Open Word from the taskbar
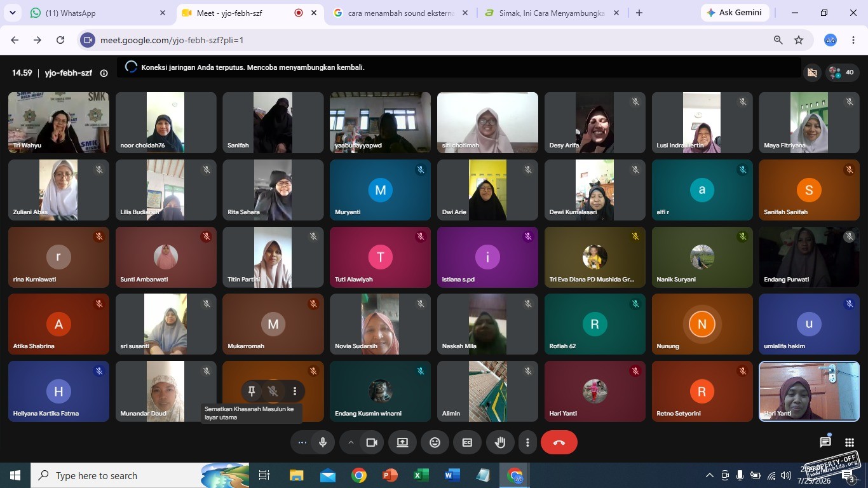This screenshot has width=868, height=488. click(452, 475)
